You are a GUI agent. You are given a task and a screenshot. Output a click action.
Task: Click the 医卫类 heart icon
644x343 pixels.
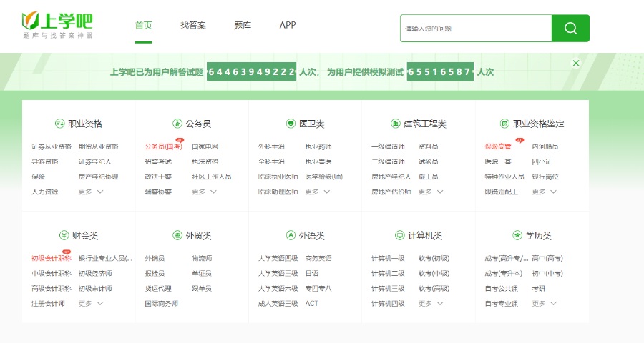(x=291, y=124)
